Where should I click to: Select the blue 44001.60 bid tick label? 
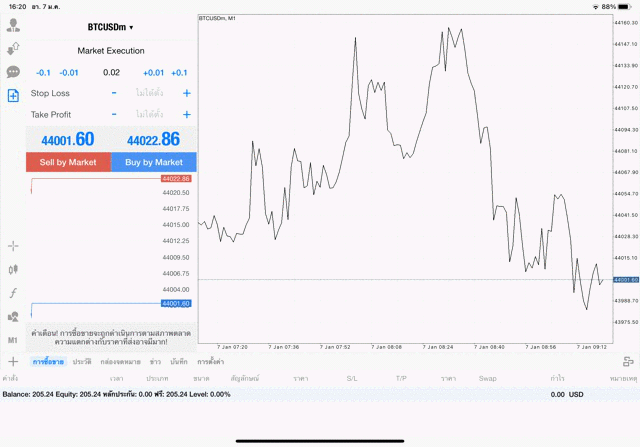(x=176, y=303)
